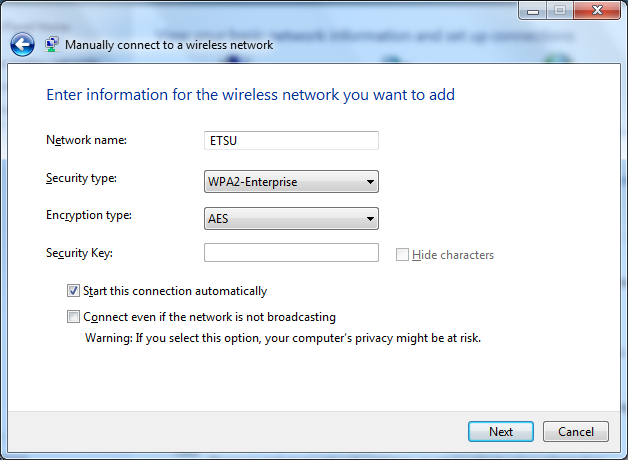The width and height of the screenshot is (628, 460).
Task: Close the wizard with the red X
Action: (x=596, y=10)
